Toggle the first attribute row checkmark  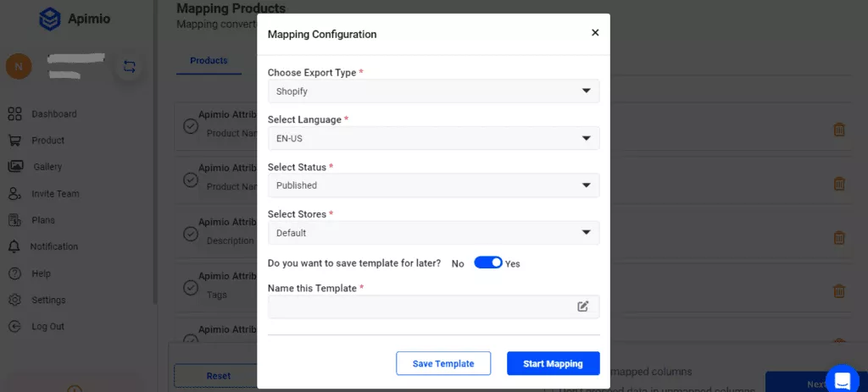191,126
